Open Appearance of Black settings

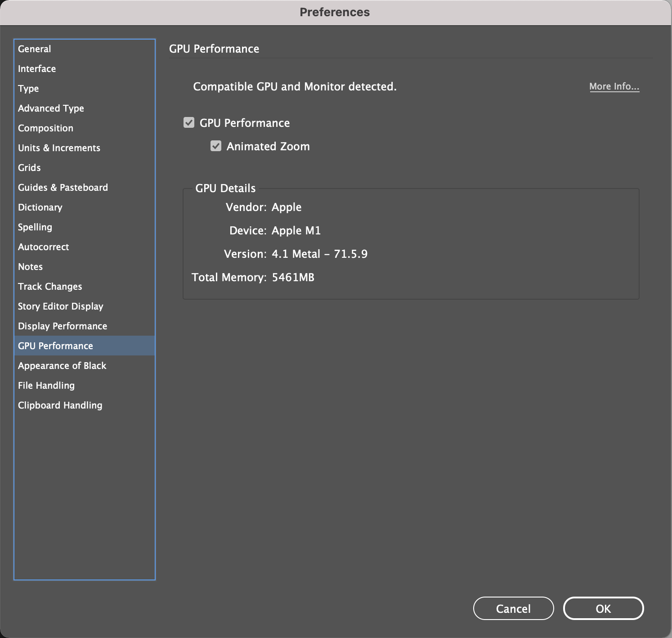[62, 366]
